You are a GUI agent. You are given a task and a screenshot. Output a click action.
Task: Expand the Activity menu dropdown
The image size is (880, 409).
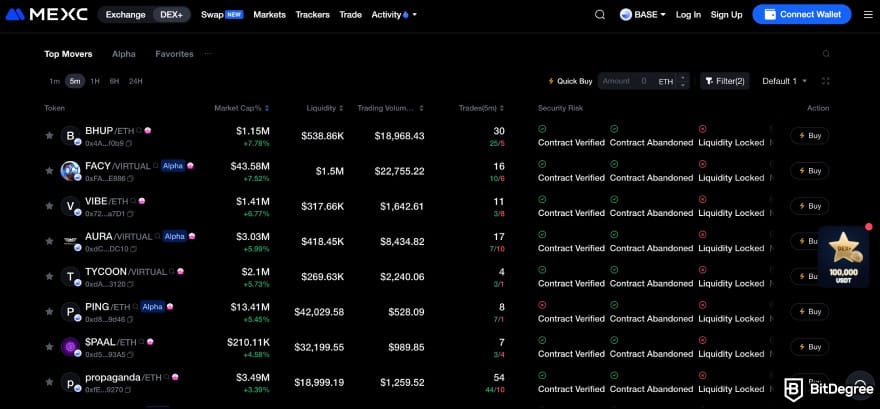(x=394, y=15)
